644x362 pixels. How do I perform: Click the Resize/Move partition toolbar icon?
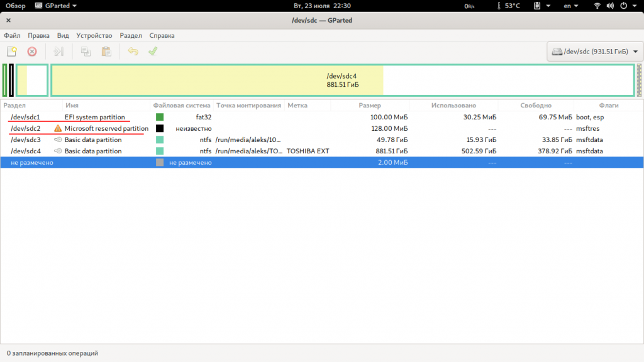pos(58,52)
